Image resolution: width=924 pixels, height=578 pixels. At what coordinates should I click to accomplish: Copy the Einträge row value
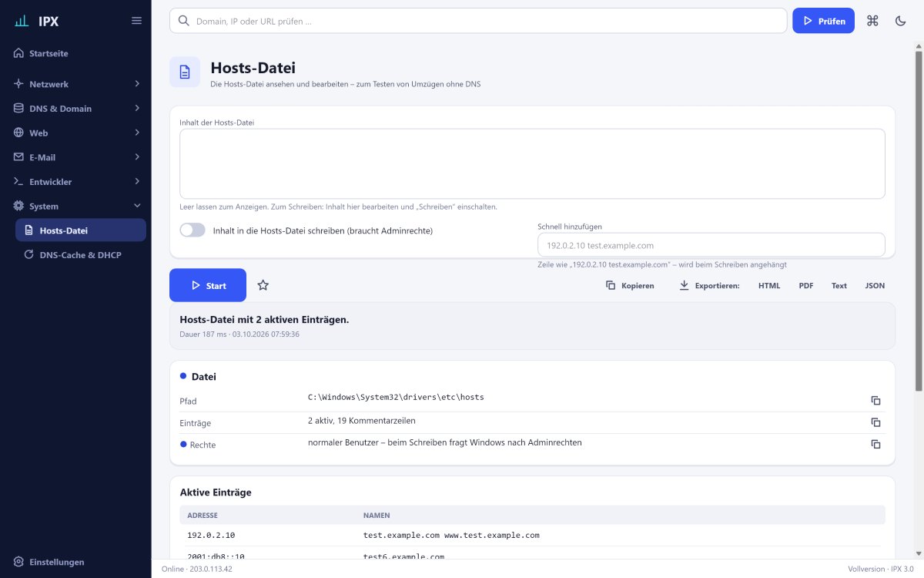click(x=875, y=422)
